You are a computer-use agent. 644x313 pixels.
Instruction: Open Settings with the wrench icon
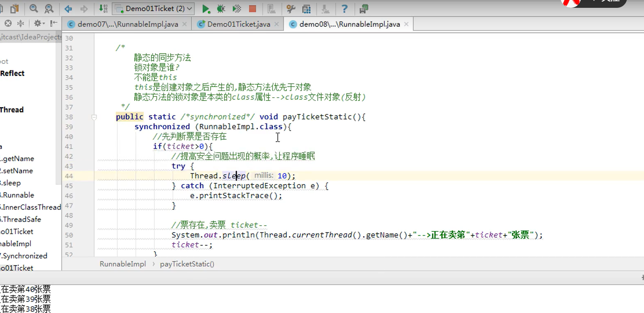pos(291,8)
